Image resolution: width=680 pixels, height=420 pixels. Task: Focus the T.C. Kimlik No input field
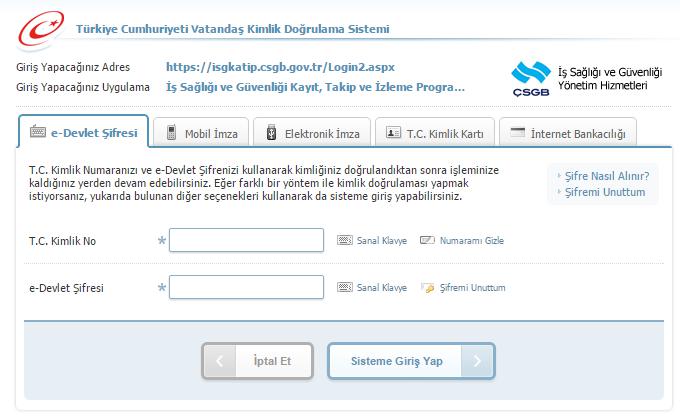click(246, 241)
